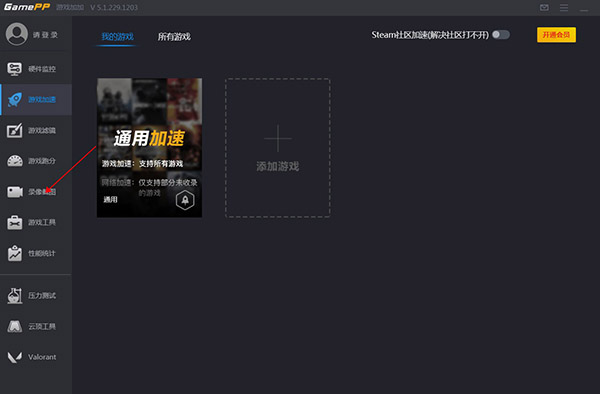Open the mail messages icon in title bar
Image resolution: width=600 pixels, height=394 pixels.
coord(544,7)
